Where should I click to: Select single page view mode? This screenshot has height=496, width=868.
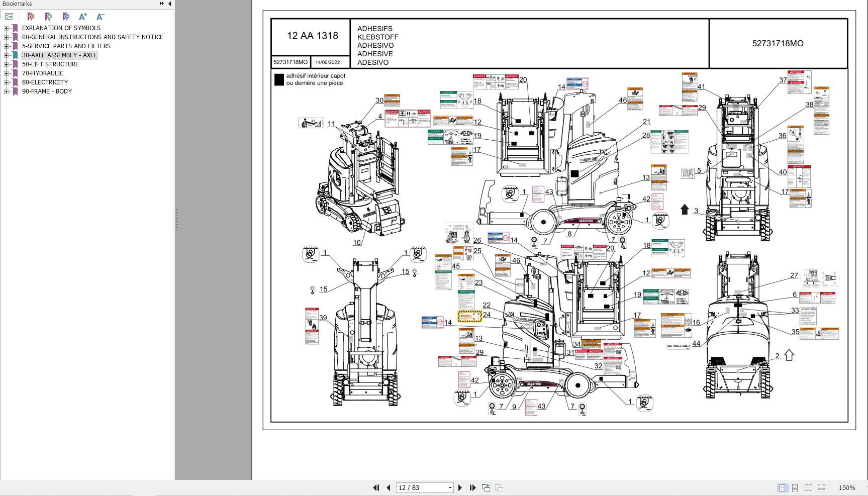coord(782,487)
